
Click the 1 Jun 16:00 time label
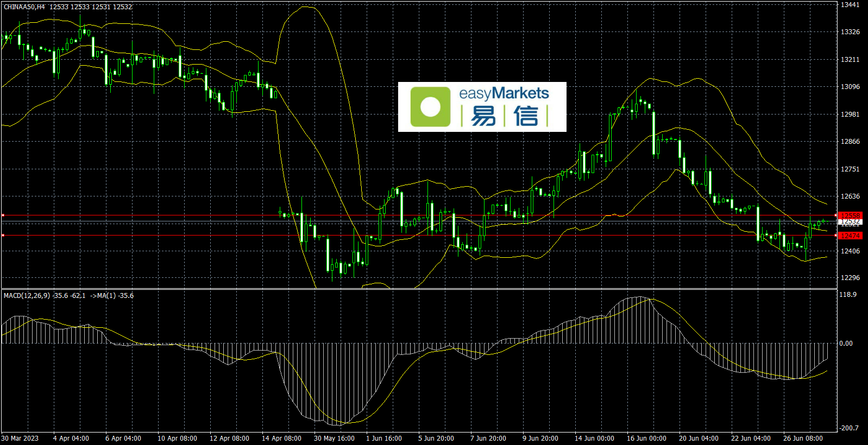(x=384, y=438)
